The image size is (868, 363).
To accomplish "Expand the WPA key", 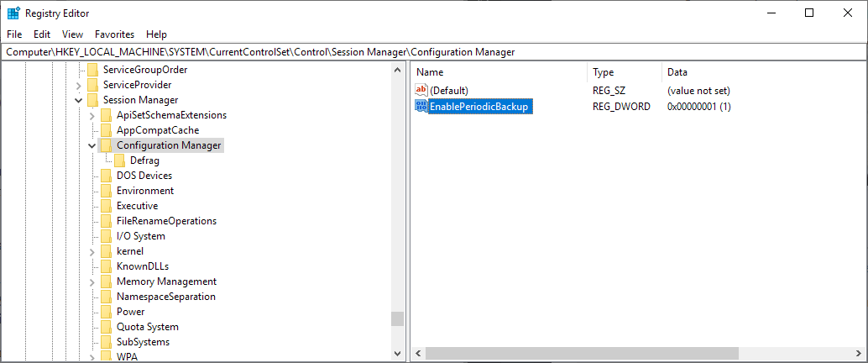I will point(92,356).
